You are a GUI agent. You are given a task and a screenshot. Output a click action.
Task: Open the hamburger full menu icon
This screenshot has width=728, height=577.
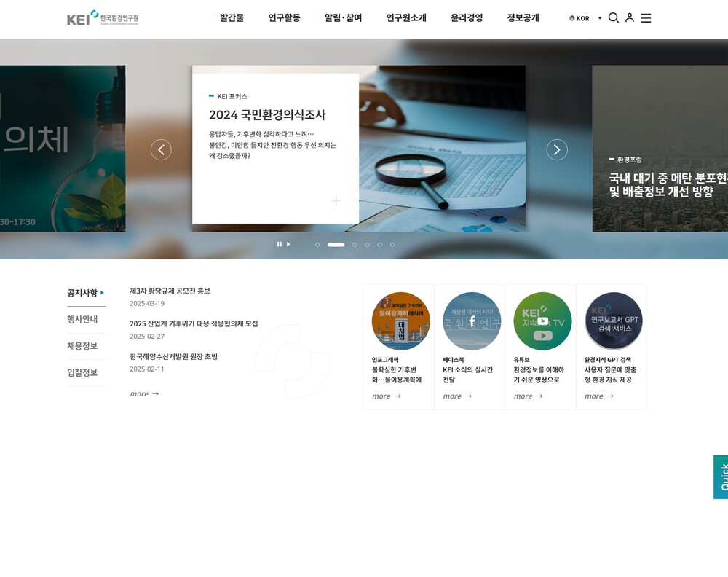[646, 18]
